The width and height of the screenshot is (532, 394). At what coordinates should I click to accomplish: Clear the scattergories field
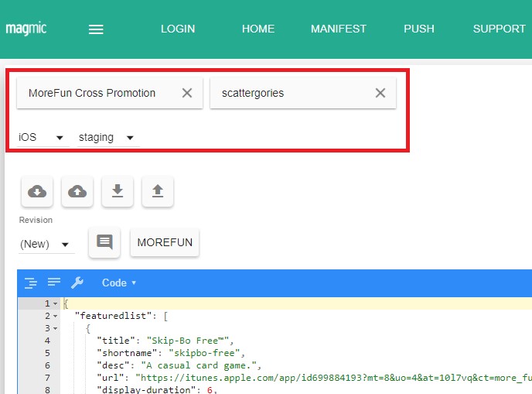pyautogui.click(x=380, y=93)
